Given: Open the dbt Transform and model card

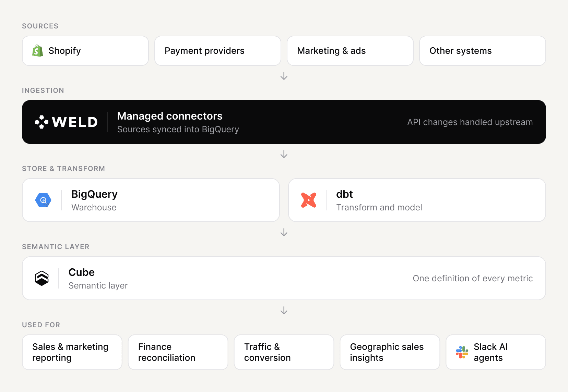Looking at the screenshot, I should coord(417,200).
